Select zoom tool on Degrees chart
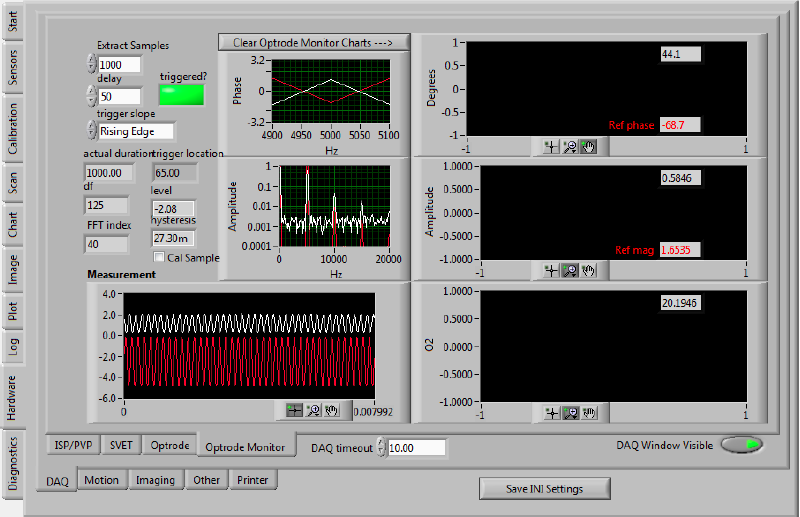800x517 pixels. tap(570, 147)
